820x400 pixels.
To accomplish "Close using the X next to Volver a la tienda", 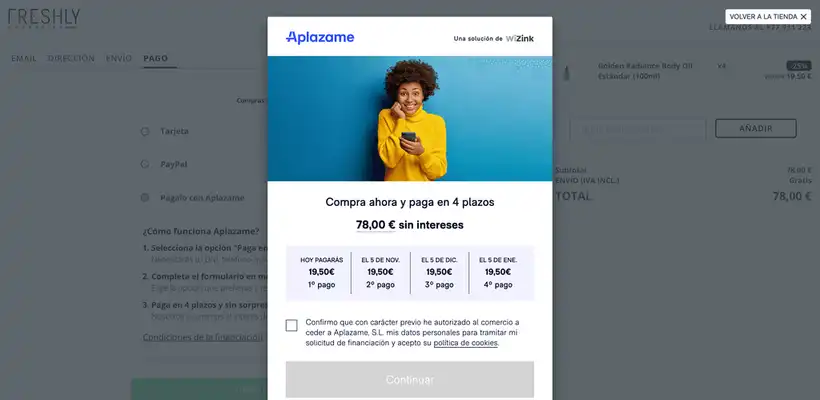I will (803, 17).
